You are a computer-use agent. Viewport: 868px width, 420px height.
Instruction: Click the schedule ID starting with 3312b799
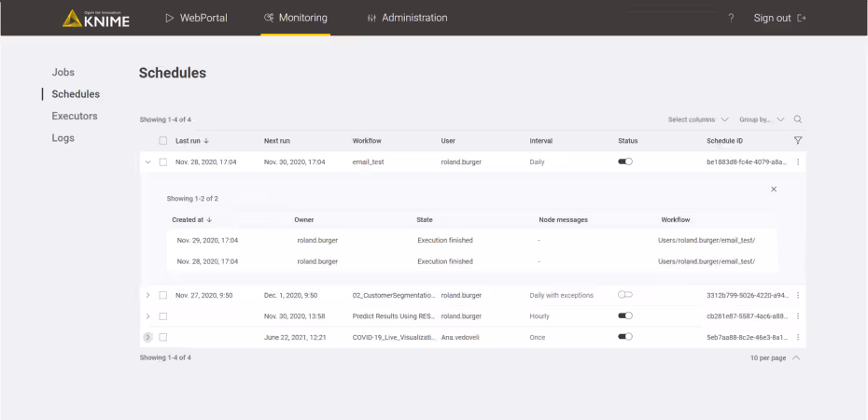coord(748,296)
